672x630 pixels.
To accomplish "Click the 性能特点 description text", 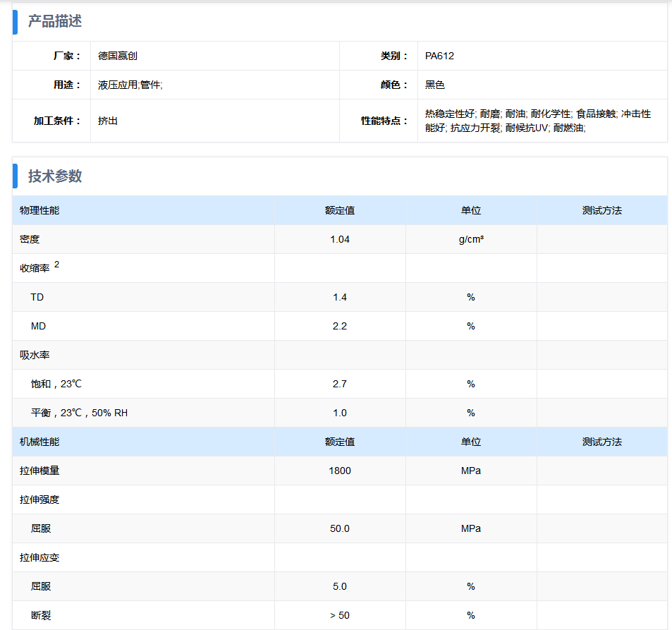I will 537,121.
